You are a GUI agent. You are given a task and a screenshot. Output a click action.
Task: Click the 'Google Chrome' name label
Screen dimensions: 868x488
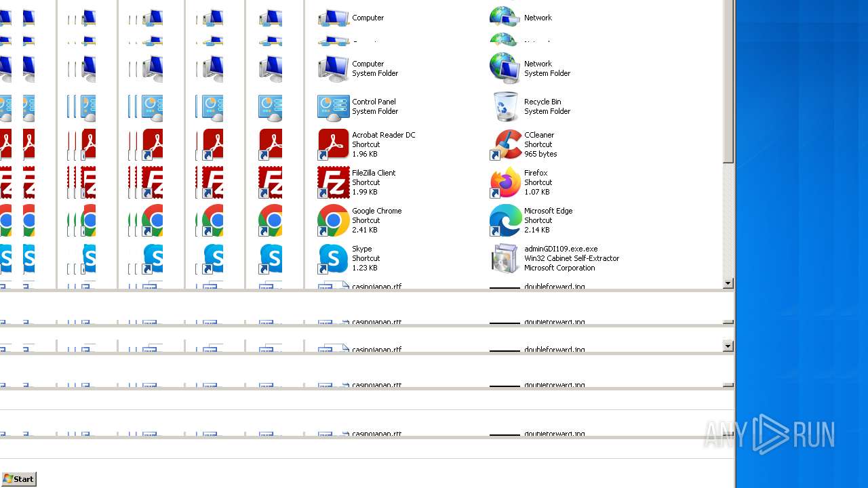377,211
